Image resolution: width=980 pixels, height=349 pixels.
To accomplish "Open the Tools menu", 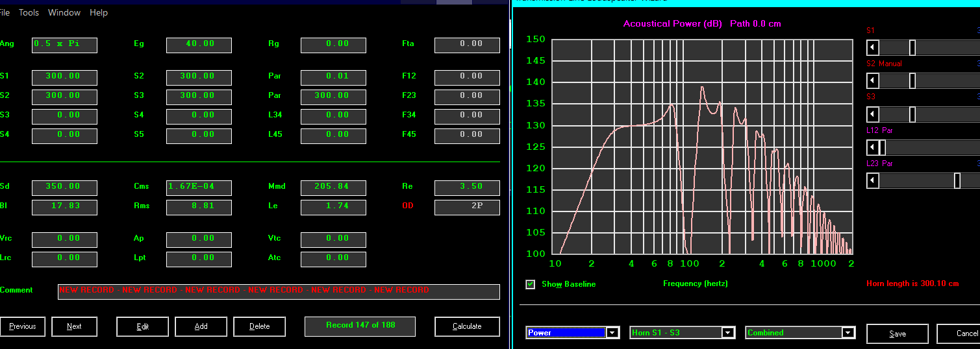I will coord(29,12).
